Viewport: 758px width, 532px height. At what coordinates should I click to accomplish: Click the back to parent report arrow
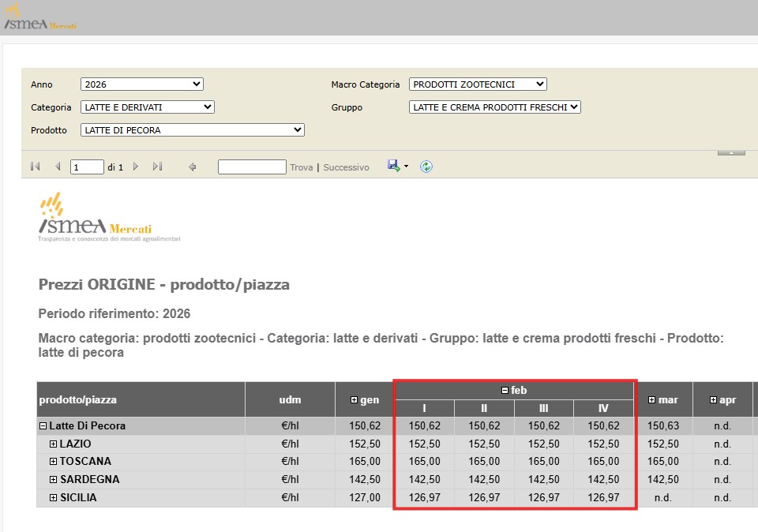[x=193, y=167]
